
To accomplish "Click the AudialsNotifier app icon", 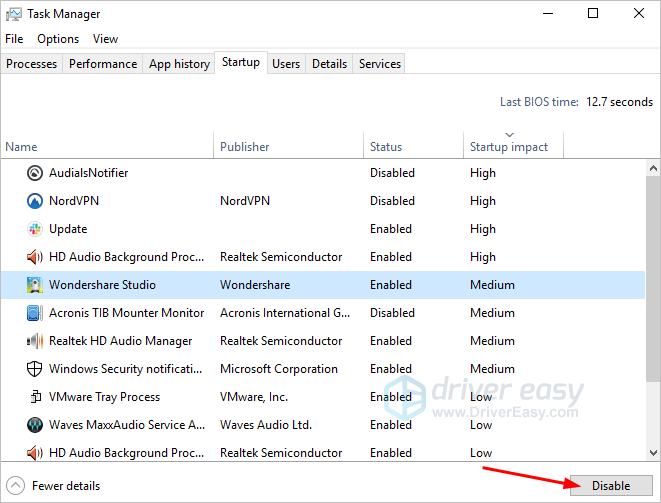I will (35, 173).
